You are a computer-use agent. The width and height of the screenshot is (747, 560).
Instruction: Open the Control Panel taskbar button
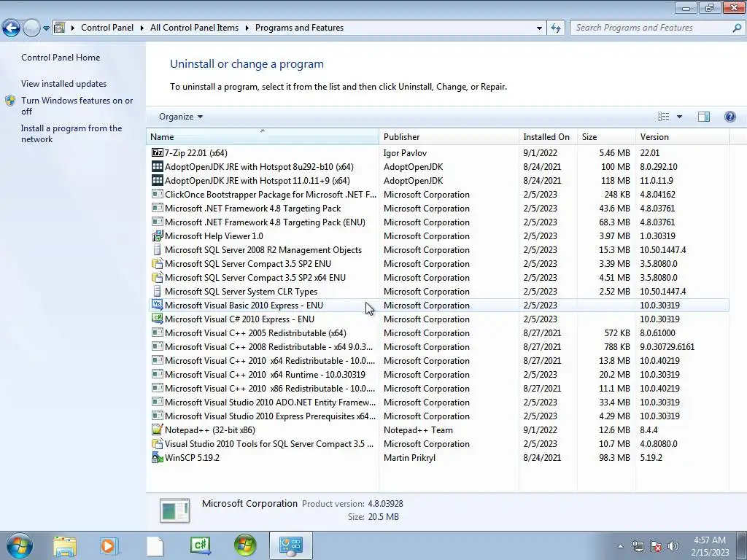pos(290,545)
